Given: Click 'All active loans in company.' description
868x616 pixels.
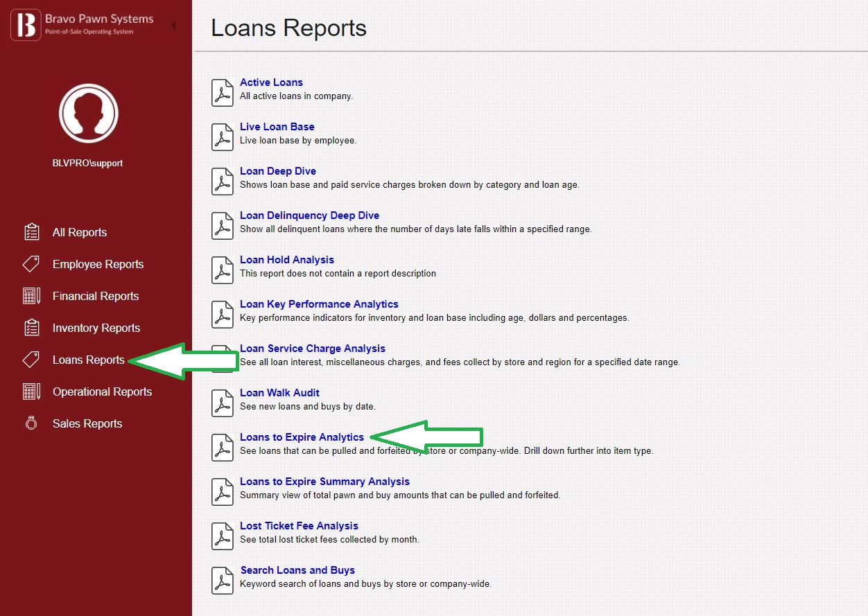Looking at the screenshot, I should tap(296, 96).
